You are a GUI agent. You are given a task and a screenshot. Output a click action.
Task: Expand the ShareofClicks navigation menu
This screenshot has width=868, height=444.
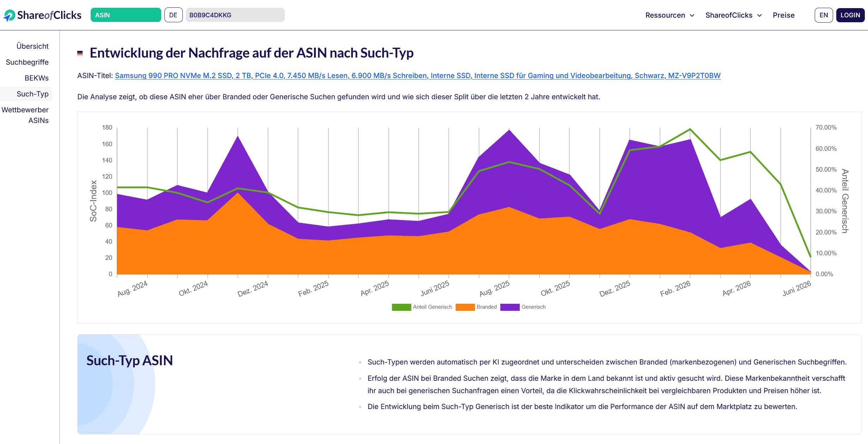[734, 15]
